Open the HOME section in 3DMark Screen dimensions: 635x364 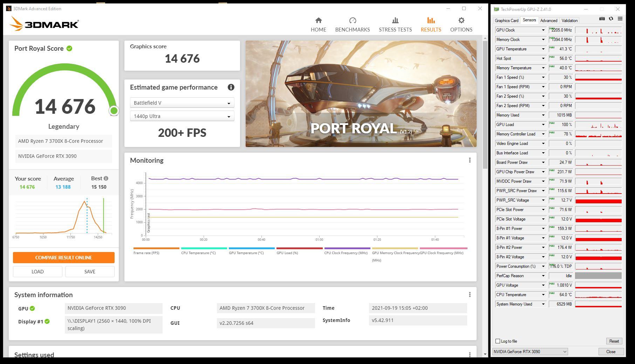tap(318, 25)
